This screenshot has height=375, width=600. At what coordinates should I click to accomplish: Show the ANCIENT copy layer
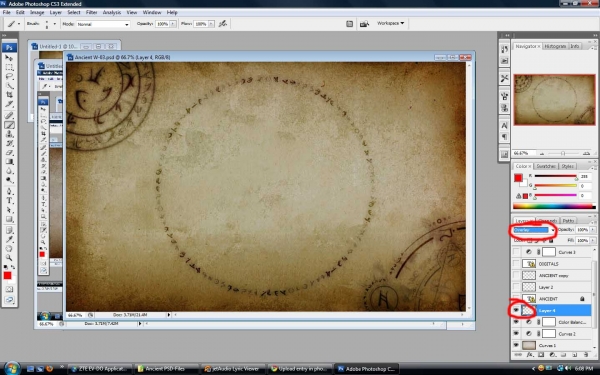(517, 275)
